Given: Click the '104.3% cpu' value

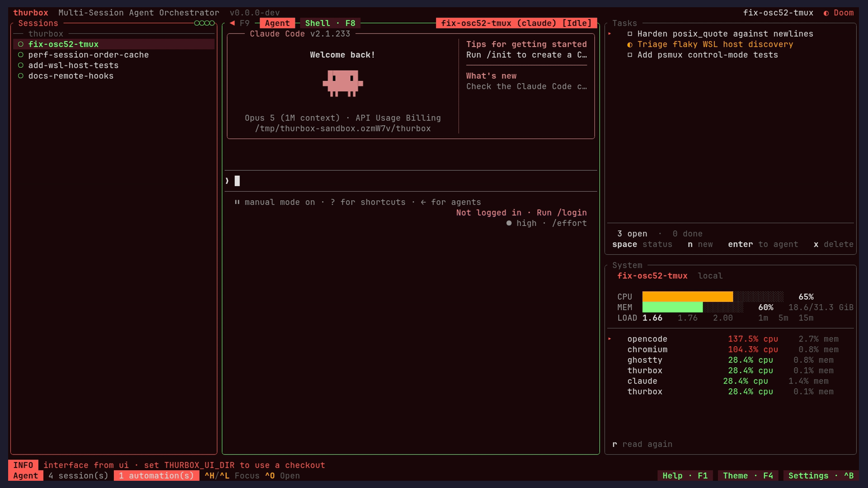Looking at the screenshot, I should pyautogui.click(x=753, y=350).
